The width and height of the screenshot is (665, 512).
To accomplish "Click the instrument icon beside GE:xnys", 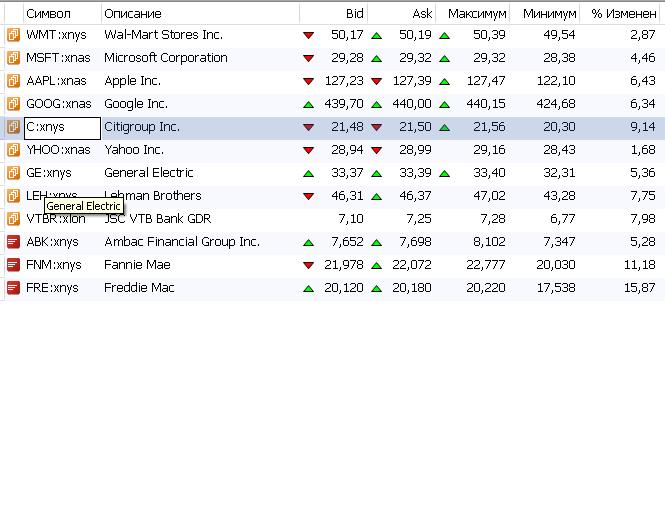I will pos(13,173).
